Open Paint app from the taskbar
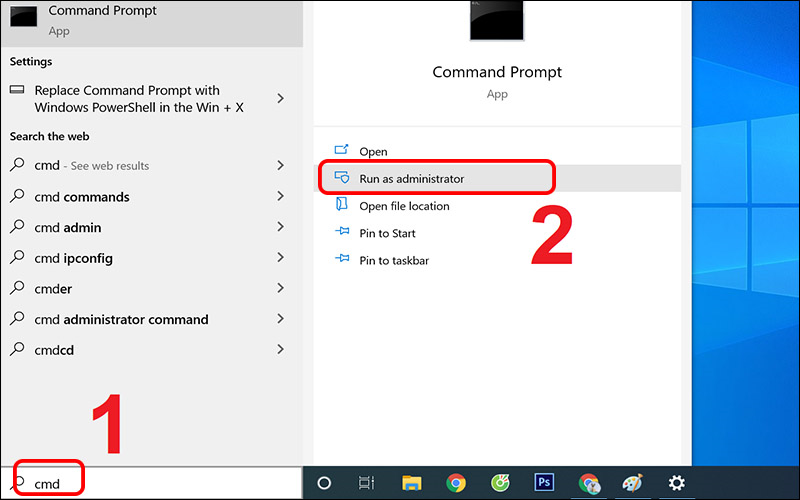 (x=632, y=483)
